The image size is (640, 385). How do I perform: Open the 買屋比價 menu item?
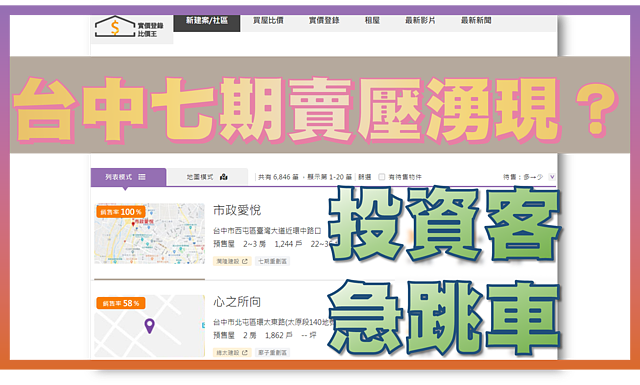click(268, 20)
